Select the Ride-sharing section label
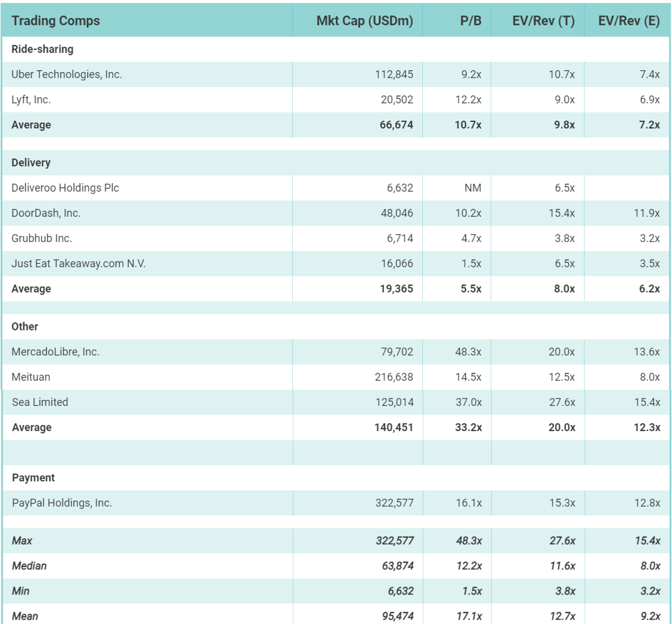 (43, 50)
